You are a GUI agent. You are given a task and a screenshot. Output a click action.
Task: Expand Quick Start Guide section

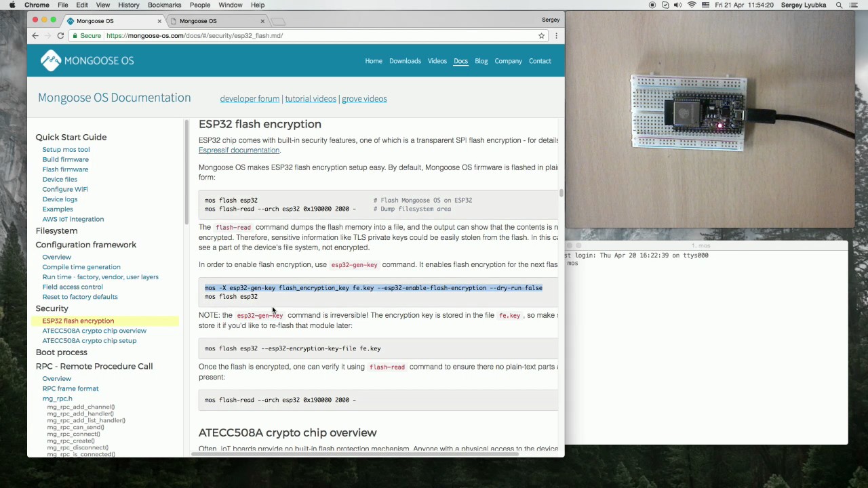pos(71,137)
